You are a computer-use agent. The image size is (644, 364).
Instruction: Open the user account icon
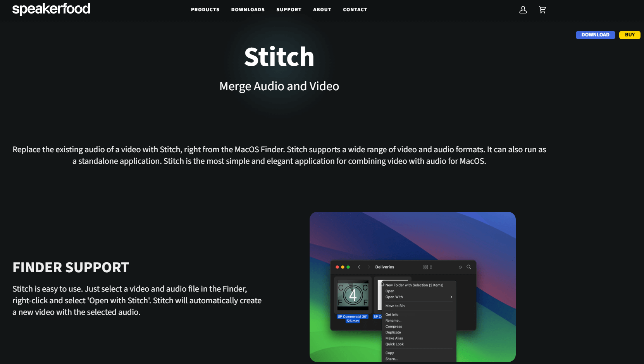coord(523,10)
